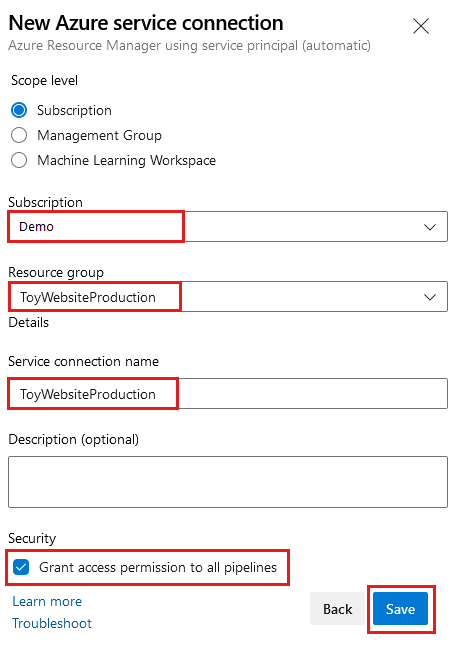467x664 pixels.
Task: Pick Machine Learning Workspace scope level
Action: (x=19, y=160)
